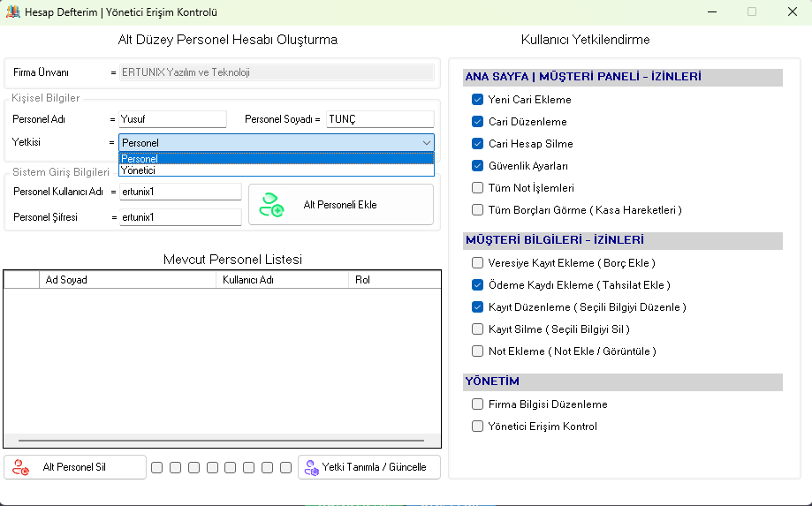Choose Personel option in dropdown list
Viewport: 812px width, 506px height.
point(140,159)
